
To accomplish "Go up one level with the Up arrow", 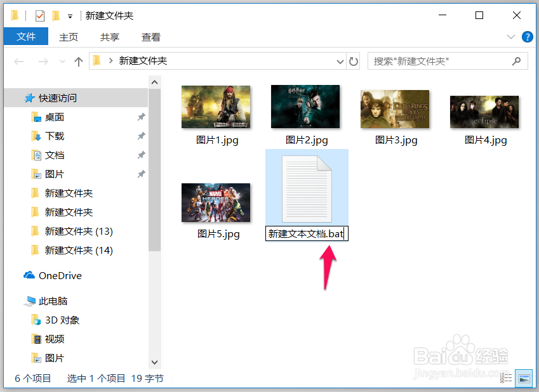I will pyautogui.click(x=78, y=62).
